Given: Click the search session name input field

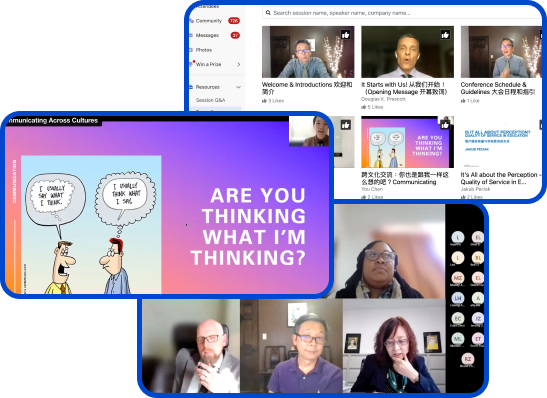Looking at the screenshot, I should [401, 13].
